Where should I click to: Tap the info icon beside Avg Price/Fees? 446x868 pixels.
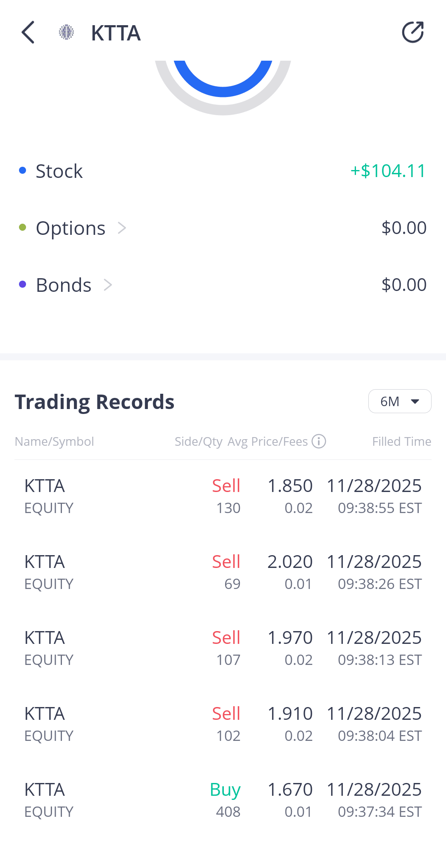tap(319, 441)
